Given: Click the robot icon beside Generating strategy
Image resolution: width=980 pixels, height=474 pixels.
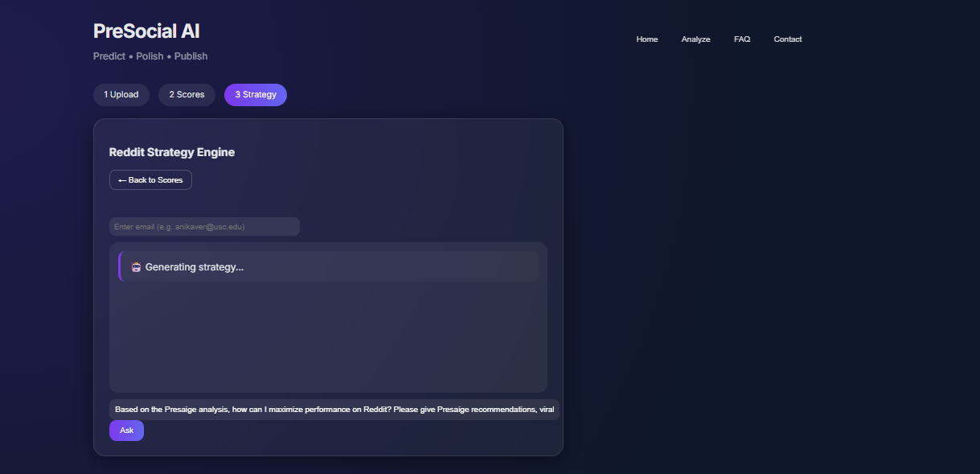Looking at the screenshot, I should pyautogui.click(x=136, y=267).
